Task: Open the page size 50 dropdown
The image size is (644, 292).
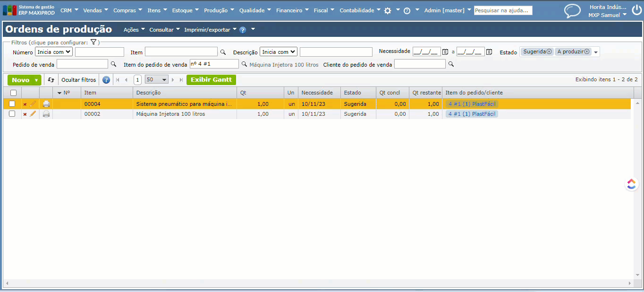Action: point(157,80)
